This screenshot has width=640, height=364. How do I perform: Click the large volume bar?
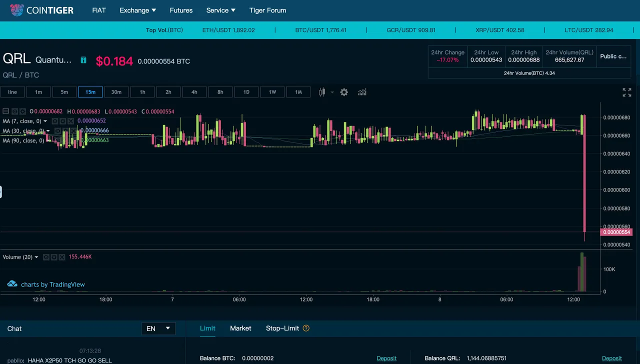582,272
